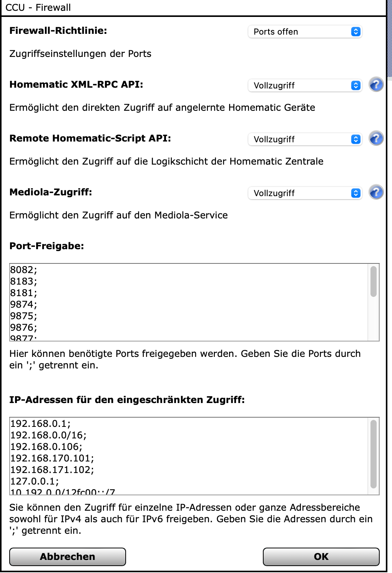Viewport: 392px width, 573px height.
Task: Place cursor on port line 8082
Action: click(x=23, y=270)
